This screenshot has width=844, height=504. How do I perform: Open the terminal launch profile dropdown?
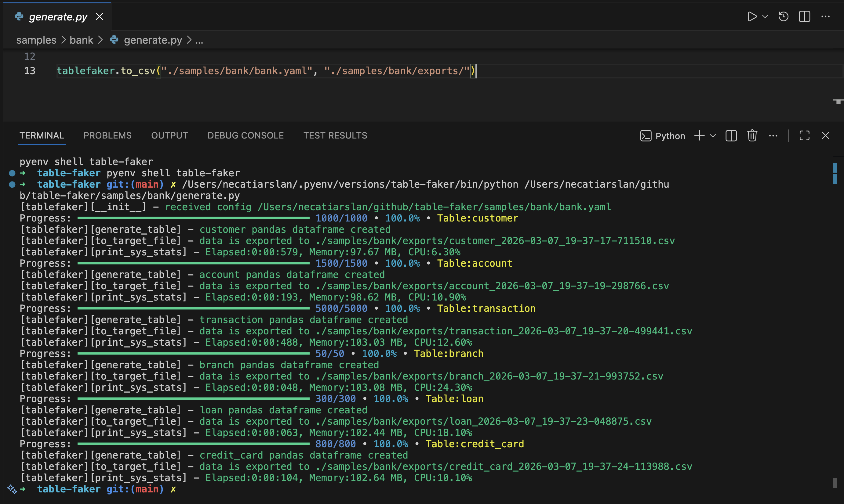click(713, 135)
